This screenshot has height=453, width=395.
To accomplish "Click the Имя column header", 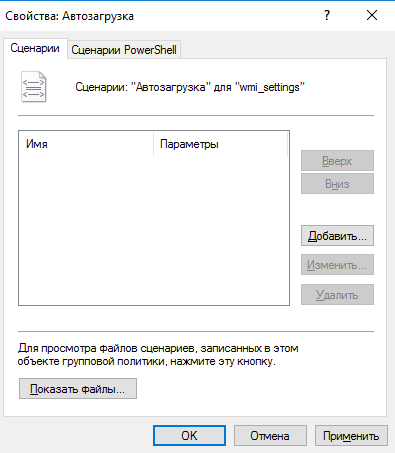I will point(86,144).
